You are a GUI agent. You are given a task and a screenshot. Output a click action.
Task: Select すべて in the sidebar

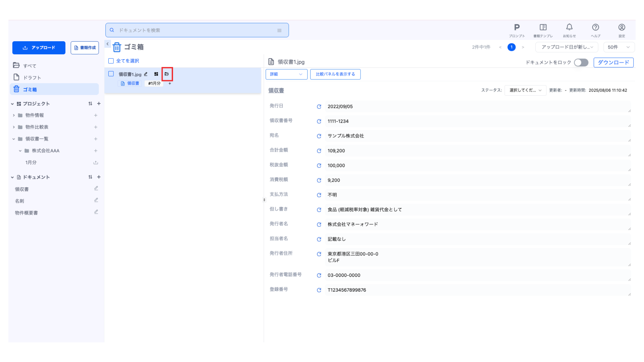tap(30, 66)
